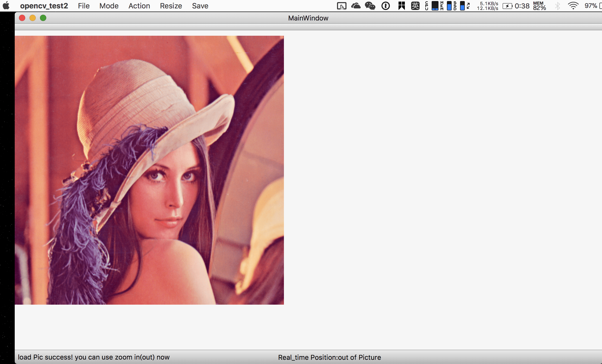Open the Save menu
The height and width of the screenshot is (364, 602).
[x=200, y=6]
